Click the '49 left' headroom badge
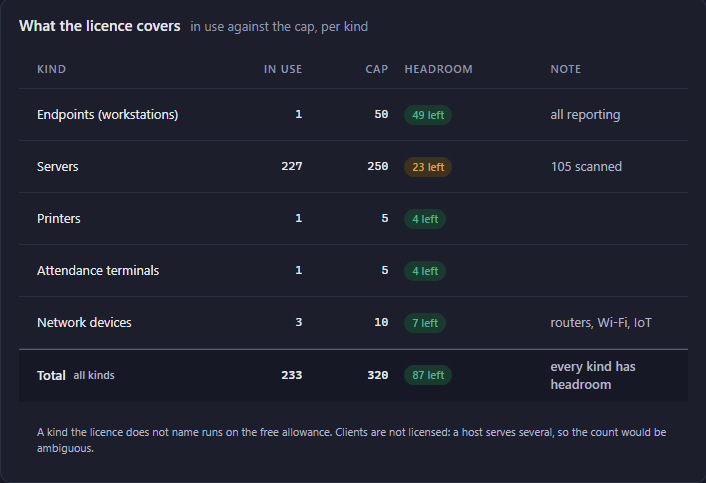 (428, 115)
